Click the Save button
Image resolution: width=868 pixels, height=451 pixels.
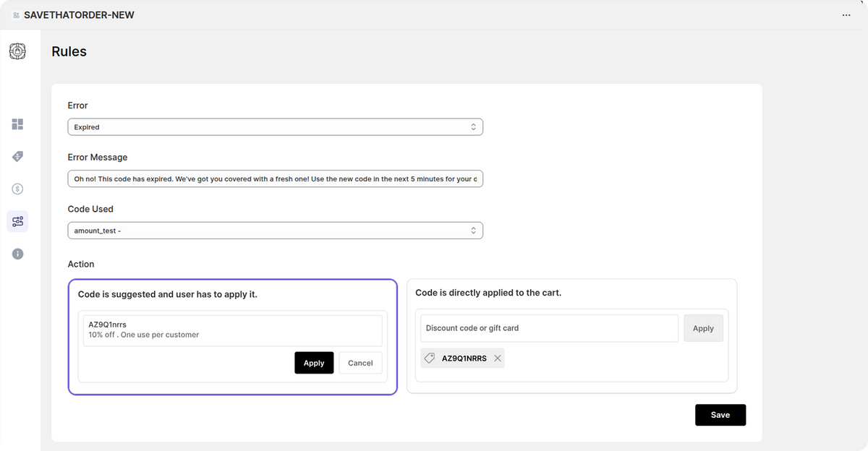pos(720,415)
